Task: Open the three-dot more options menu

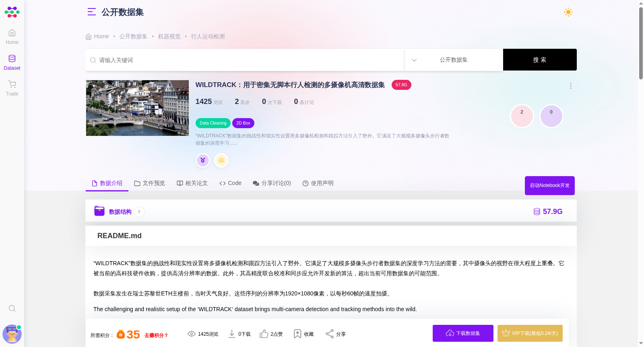Action: tap(571, 86)
